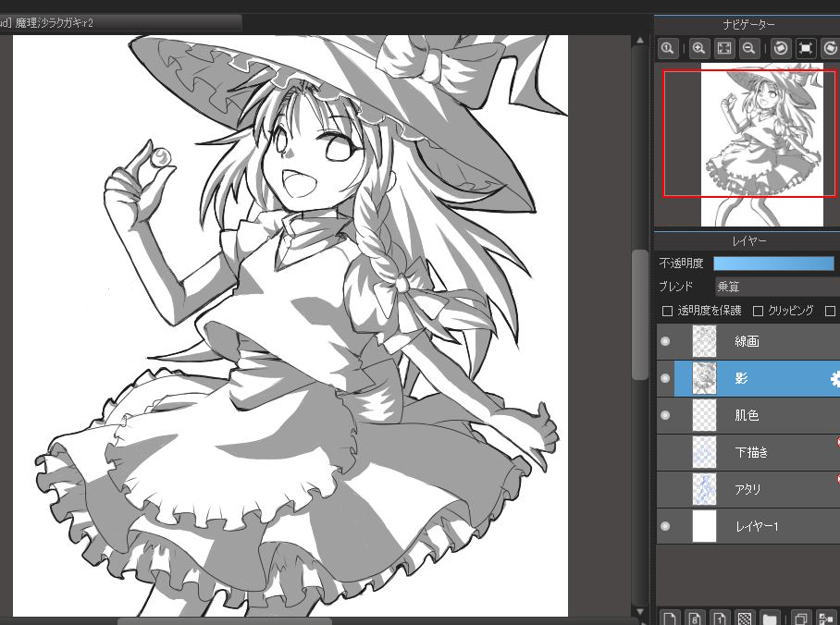Screen dimensions: 840x625
Task: Switch to the 魔理沙ラクガキ2 document tab
Action: [x=119, y=23]
